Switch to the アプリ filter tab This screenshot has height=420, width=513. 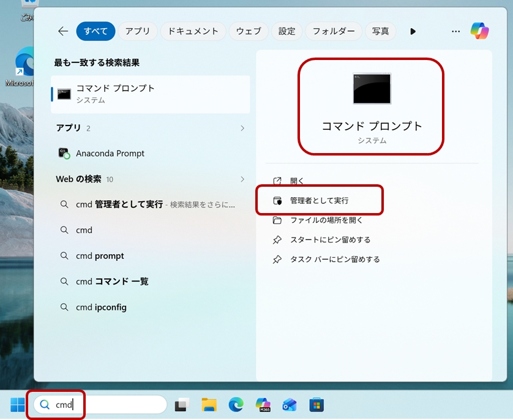[138, 31]
